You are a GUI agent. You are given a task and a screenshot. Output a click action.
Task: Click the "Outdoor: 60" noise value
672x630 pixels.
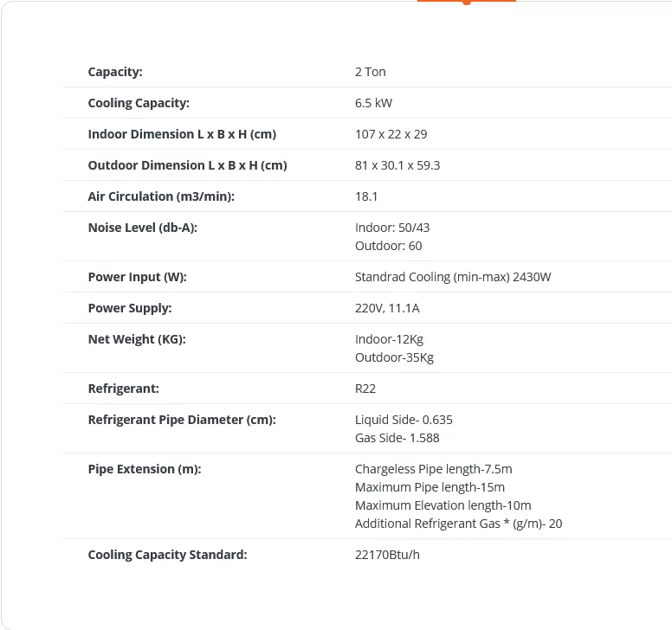tap(388, 246)
